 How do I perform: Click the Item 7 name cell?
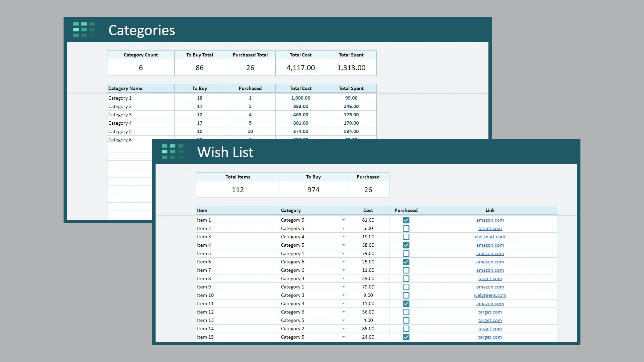(204, 270)
